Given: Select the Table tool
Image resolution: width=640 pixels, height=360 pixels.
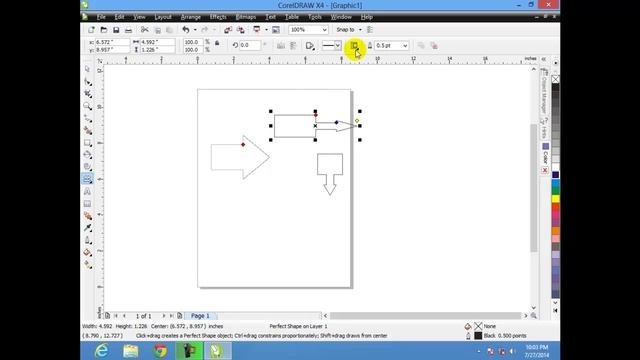Looking at the screenshot, I should (87, 203).
